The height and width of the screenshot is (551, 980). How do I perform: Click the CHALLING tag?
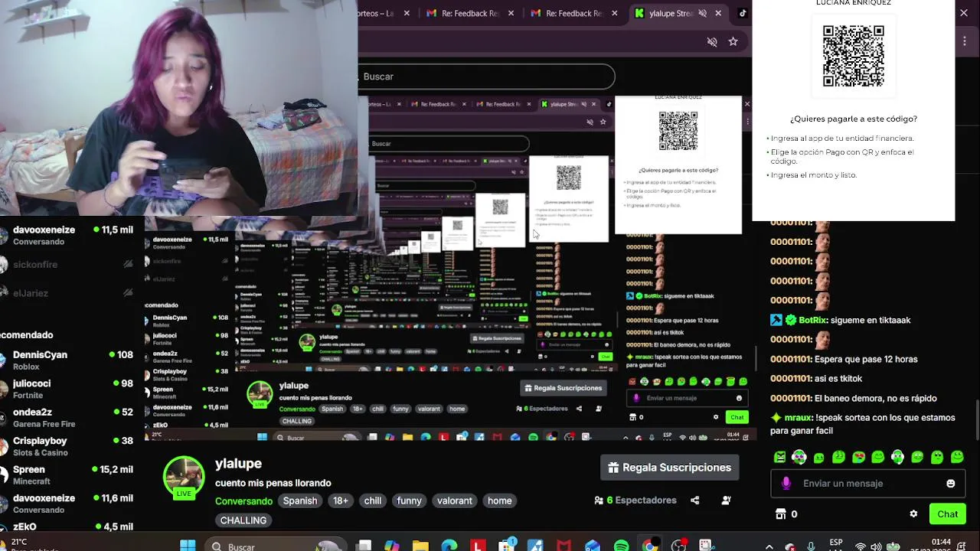tap(243, 520)
